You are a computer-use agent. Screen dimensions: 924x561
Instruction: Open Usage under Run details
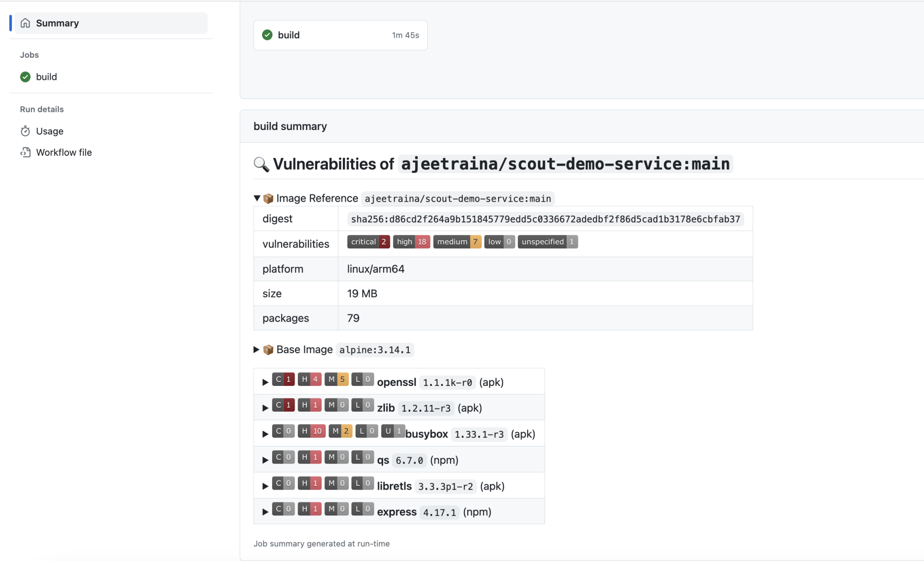pyautogui.click(x=49, y=131)
